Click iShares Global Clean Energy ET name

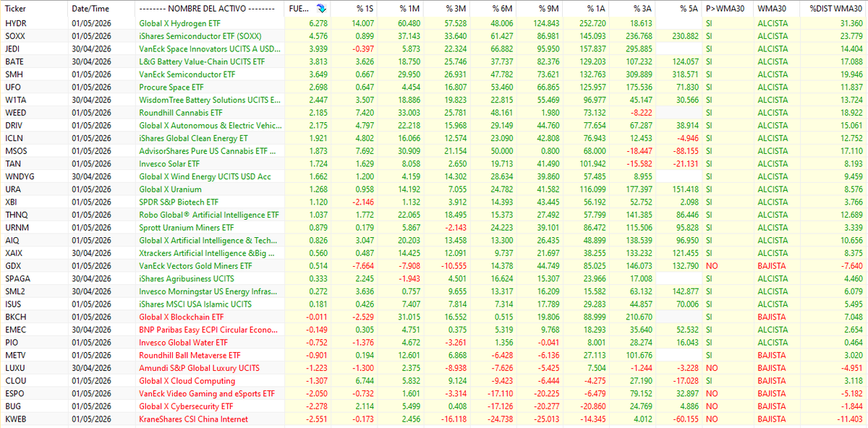tap(194, 138)
